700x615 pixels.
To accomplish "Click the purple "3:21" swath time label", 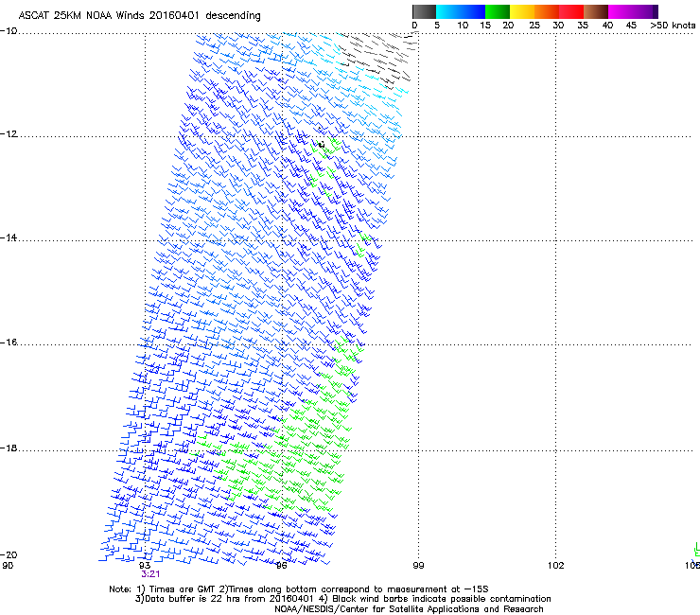I will 150,574.
